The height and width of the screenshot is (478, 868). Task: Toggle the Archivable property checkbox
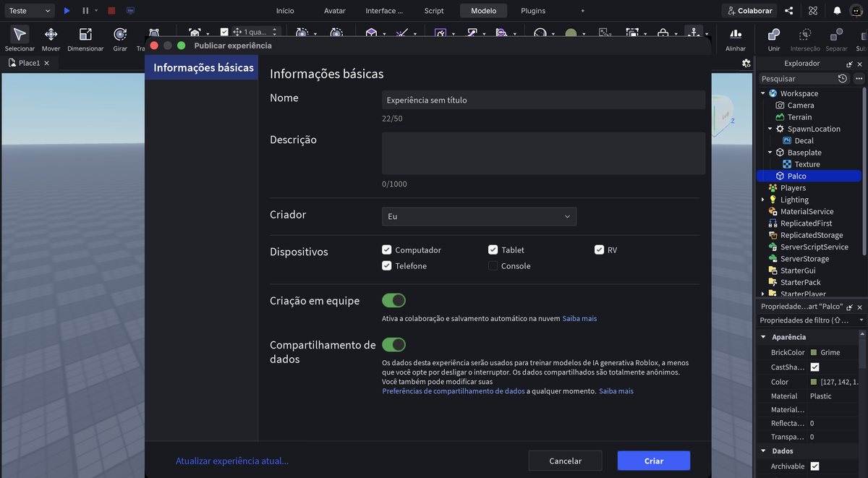[815, 466]
